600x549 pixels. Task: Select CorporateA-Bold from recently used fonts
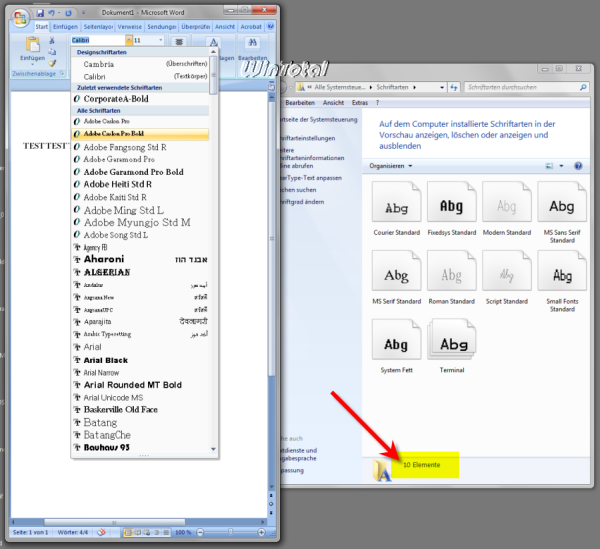click(140, 99)
